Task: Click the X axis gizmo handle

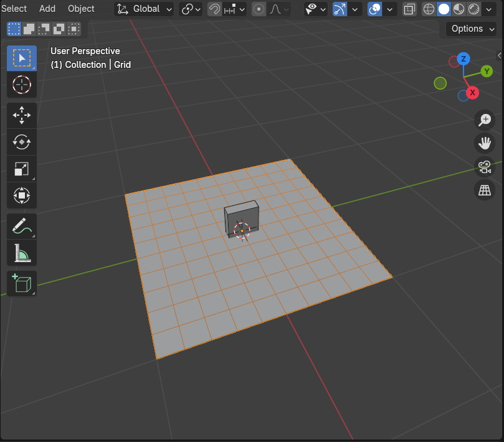Action: click(x=472, y=93)
